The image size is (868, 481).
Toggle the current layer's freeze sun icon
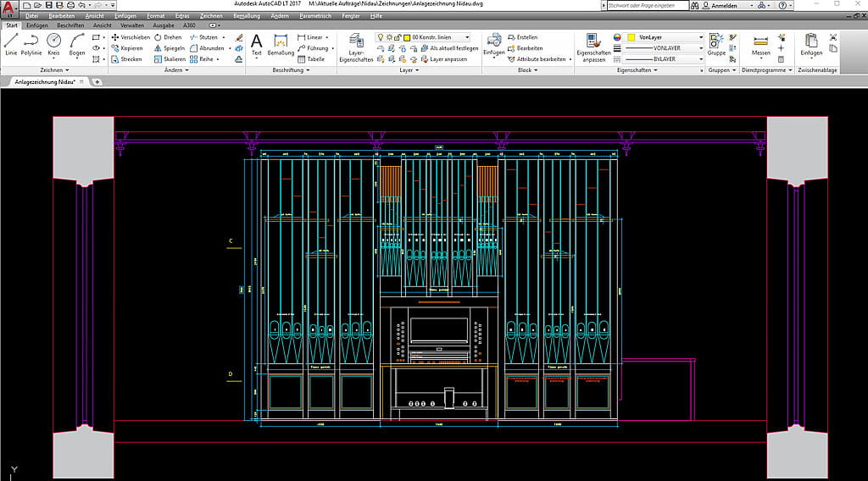[x=388, y=37]
